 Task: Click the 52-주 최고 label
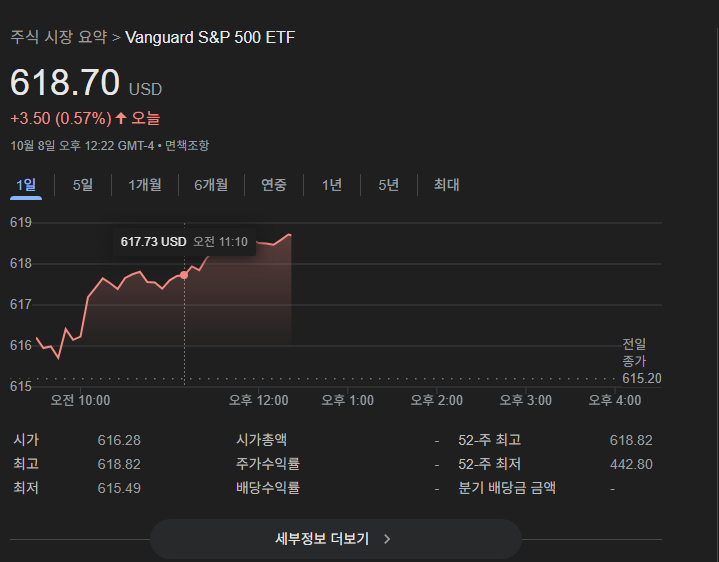pyautogui.click(x=490, y=440)
